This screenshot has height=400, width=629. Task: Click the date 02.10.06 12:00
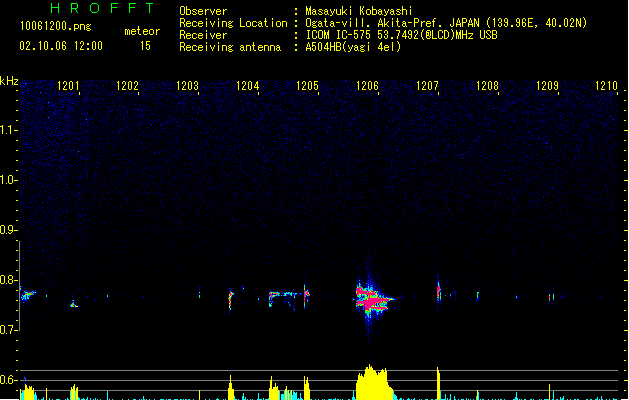coord(61,46)
